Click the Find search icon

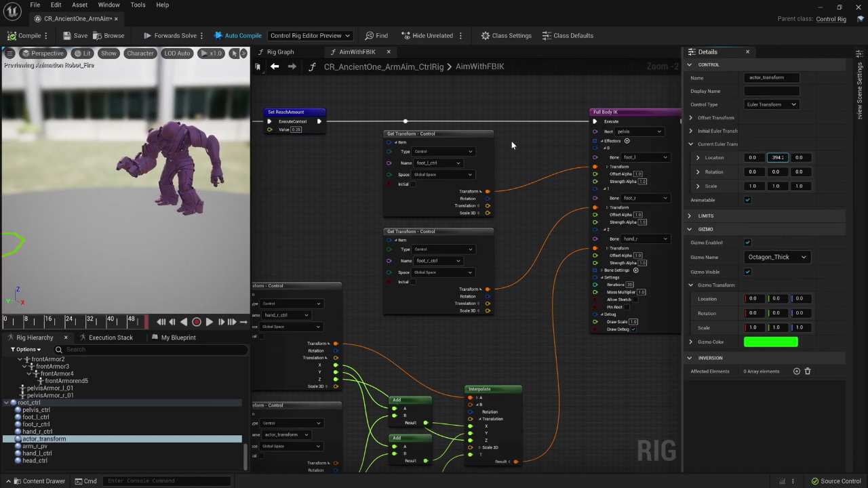[x=370, y=36]
